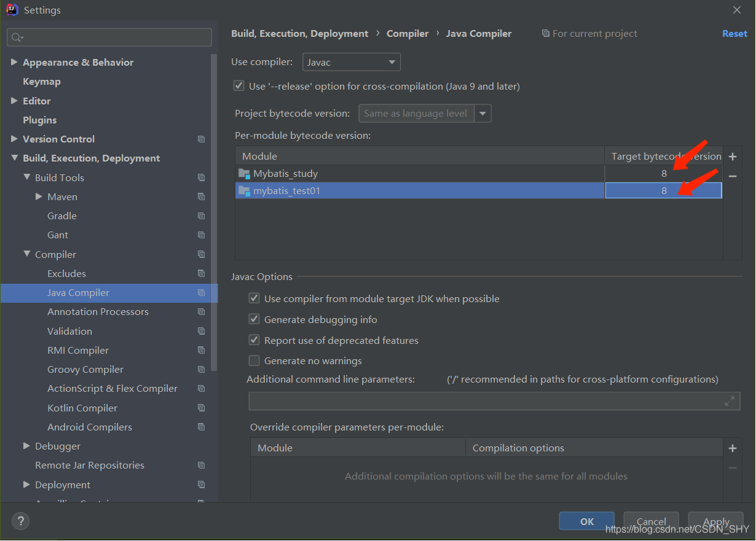Image resolution: width=756 pixels, height=541 pixels.
Task: Click the Reset link
Action: click(x=734, y=34)
